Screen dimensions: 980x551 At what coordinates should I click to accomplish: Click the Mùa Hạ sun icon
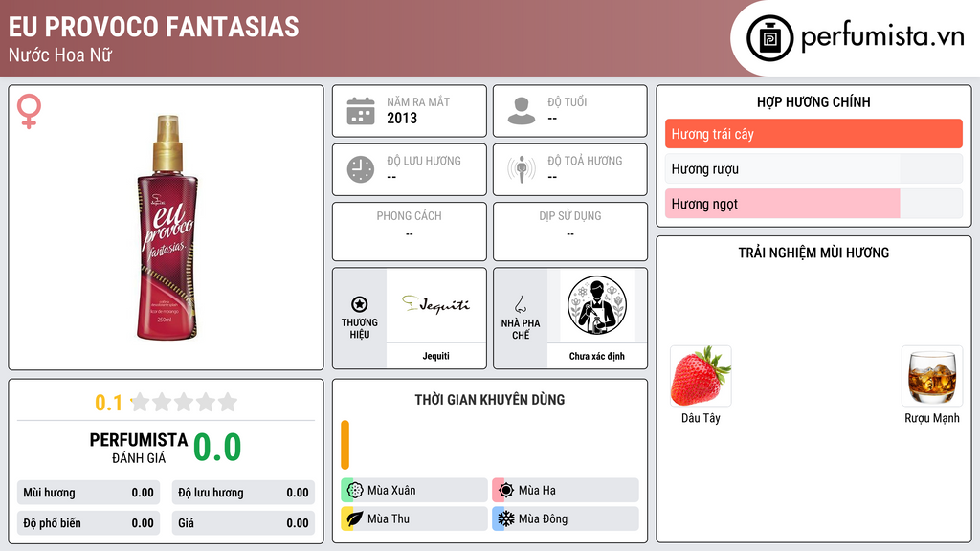[x=506, y=491]
